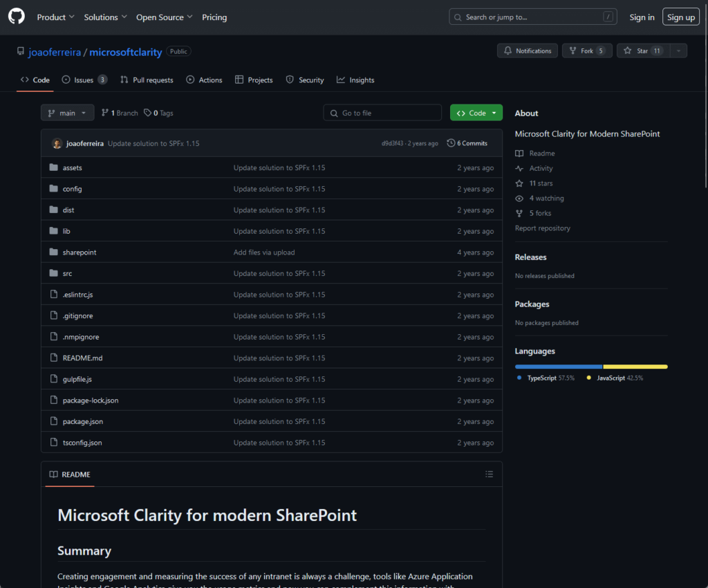The height and width of the screenshot is (588, 708).
Task: Click the .gitignore file icon
Action: coord(54,315)
